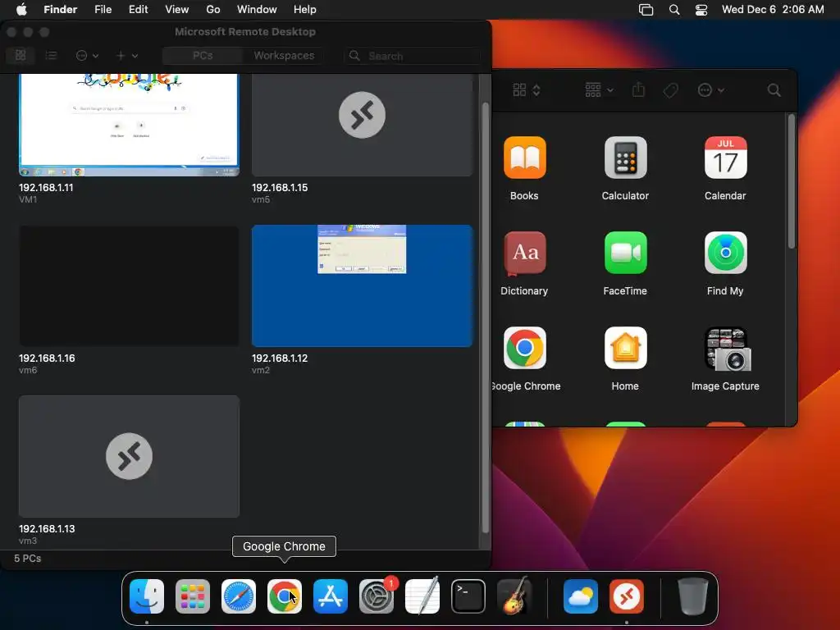Open Dictionary app in Finder window
Screen dimensions: 840x630
click(x=524, y=253)
